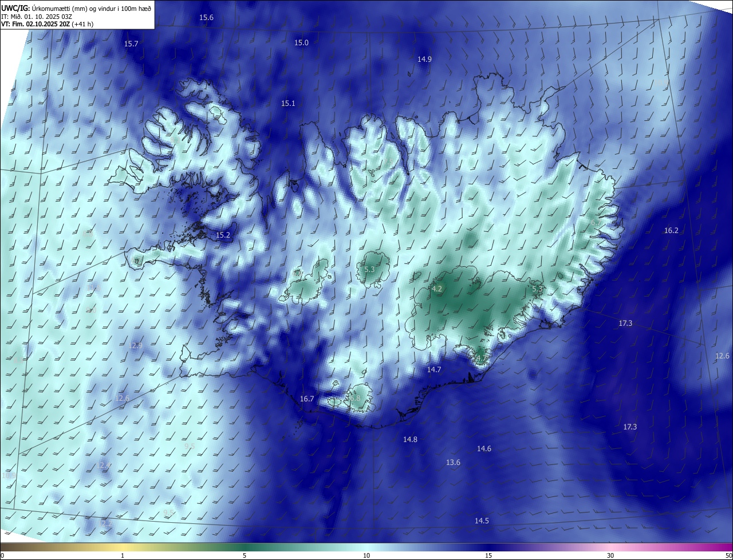Viewport: 733px width, 560px height.
Task: Click the 4.2 value on the glacier
Action: point(437,289)
